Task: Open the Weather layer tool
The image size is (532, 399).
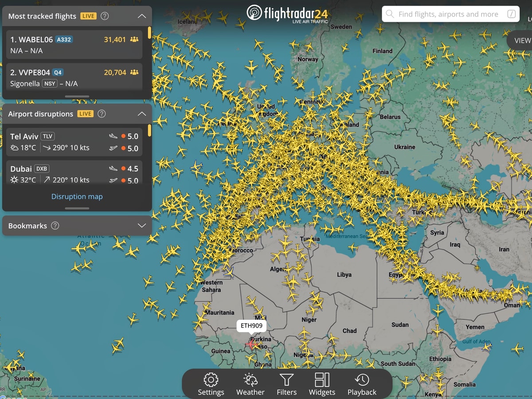Action: [x=250, y=384]
